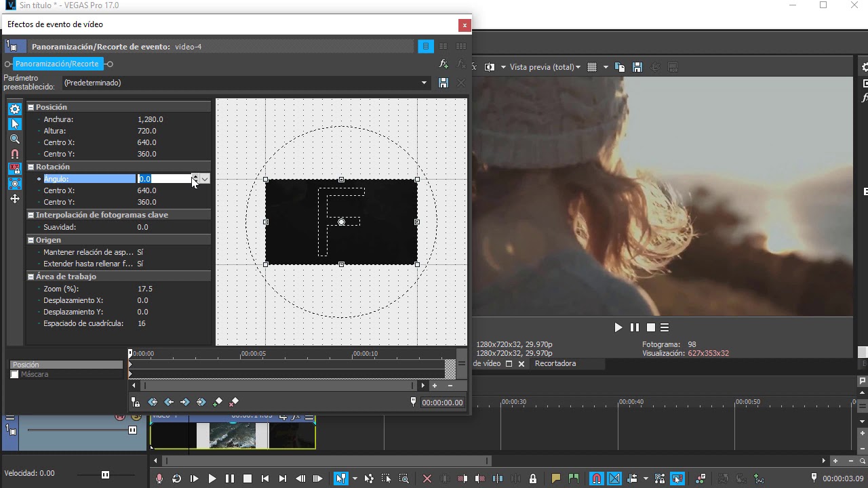Toggle size about center button
Image resolution: width=868 pixels, height=488 pixels.
[15, 184]
